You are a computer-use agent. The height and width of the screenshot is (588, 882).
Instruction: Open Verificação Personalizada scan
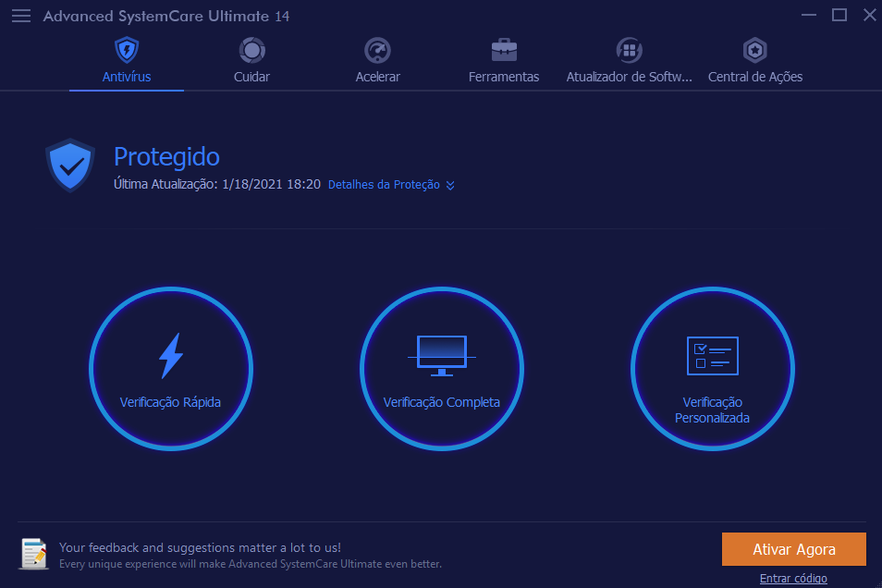point(712,369)
